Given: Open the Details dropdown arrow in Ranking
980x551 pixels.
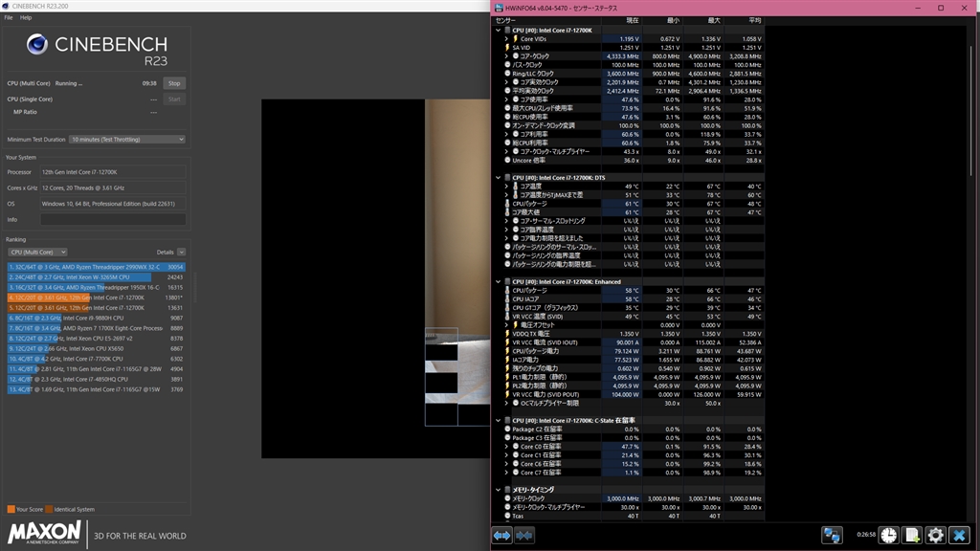Looking at the screenshot, I should point(181,253).
